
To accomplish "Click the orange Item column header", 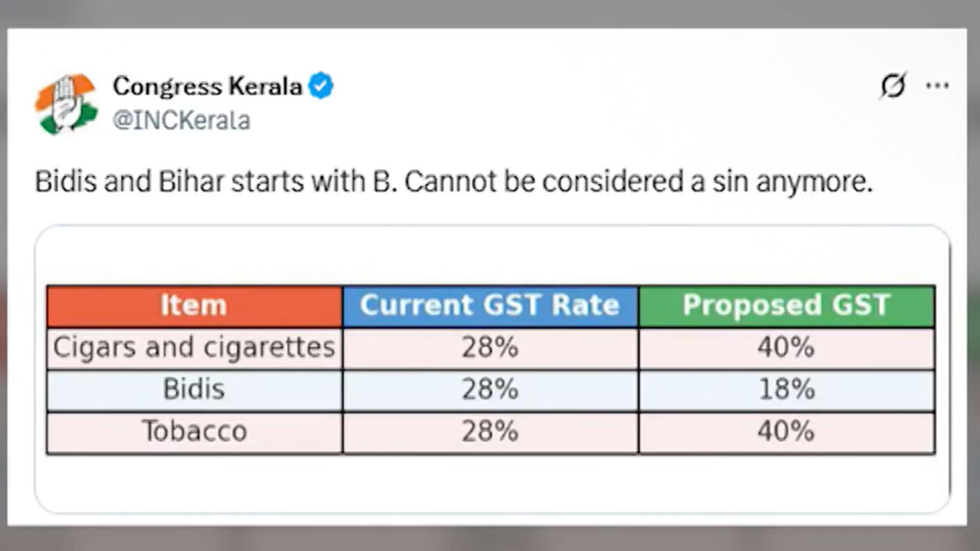I will point(194,306).
